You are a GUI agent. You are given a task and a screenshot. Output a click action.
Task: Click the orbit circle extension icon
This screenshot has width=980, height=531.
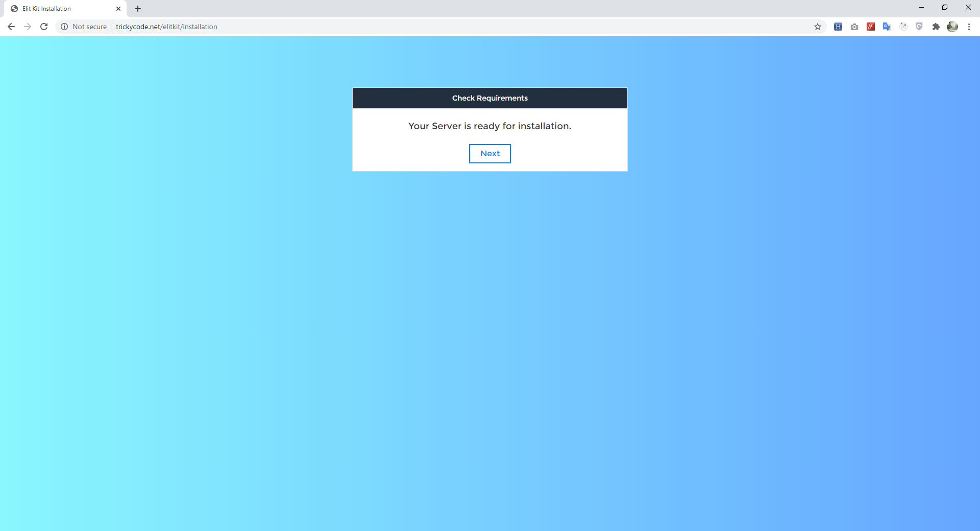903,27
